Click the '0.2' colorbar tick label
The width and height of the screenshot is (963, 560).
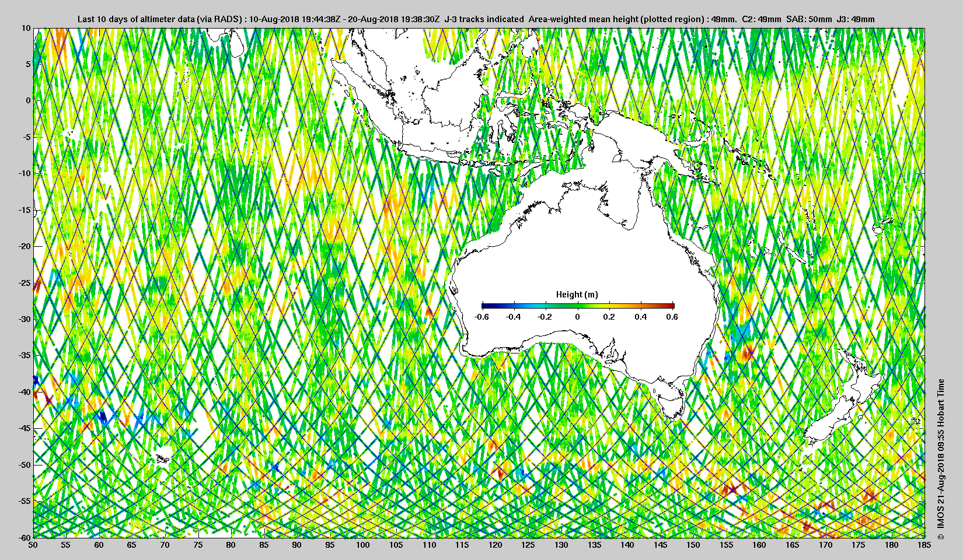609,317
